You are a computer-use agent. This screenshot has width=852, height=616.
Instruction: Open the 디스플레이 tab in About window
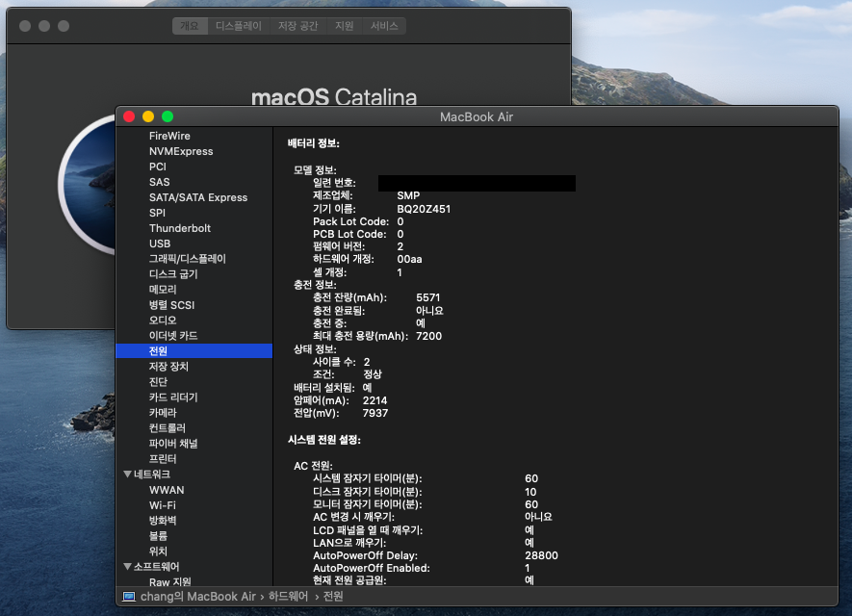[x=239, y=26]
